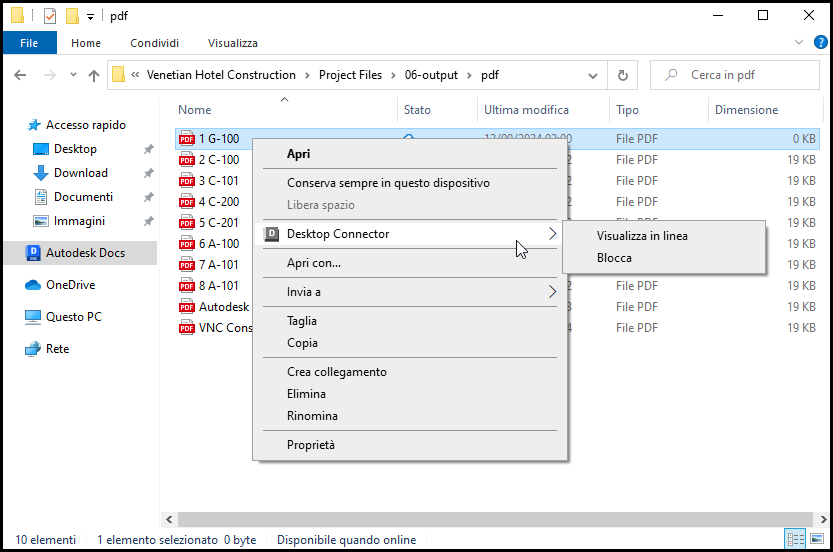Viewport: 833px width, 552px height.
Task: Expand hidden breadcrumb path chevrons
Action: 135,75
